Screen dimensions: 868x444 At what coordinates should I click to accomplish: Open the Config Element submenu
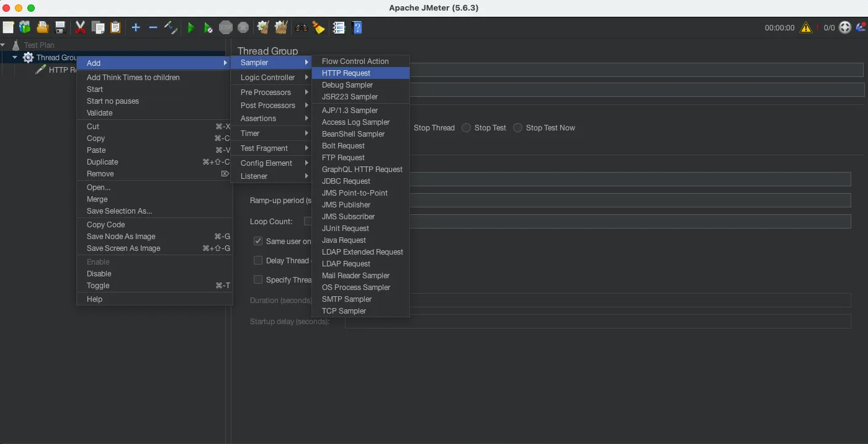271,163
